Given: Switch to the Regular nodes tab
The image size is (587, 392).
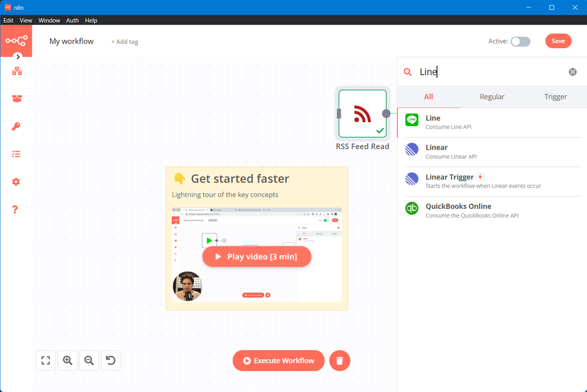Looking at the screenshot, I should tap(492, 97).
